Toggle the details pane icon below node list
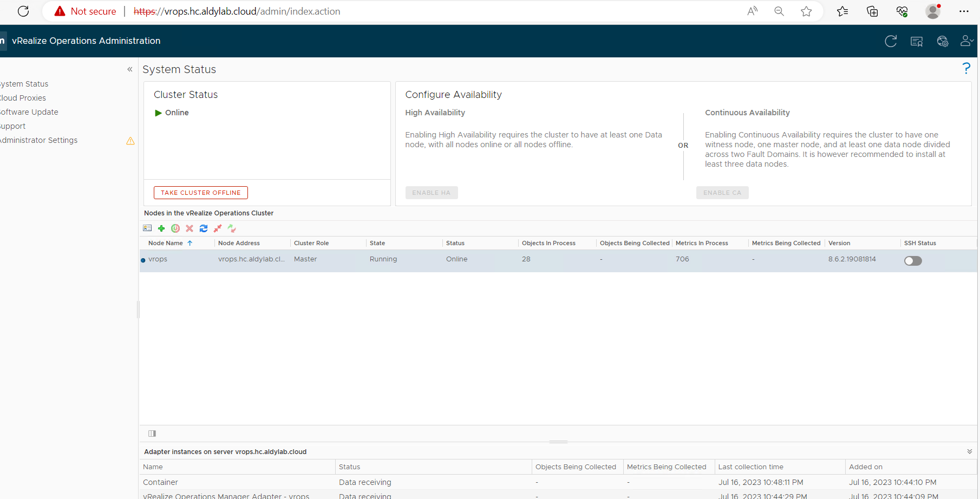980x499 pixels. tap(152, 434)
